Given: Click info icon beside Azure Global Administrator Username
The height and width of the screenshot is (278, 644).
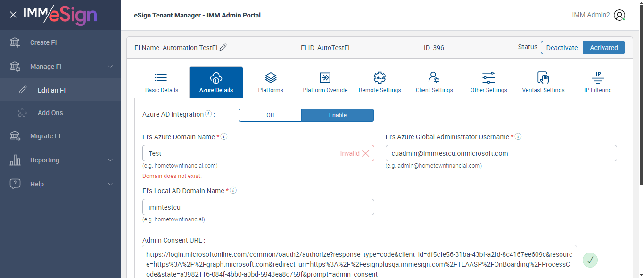Looking at the screenshot, I should pos(518,136).
